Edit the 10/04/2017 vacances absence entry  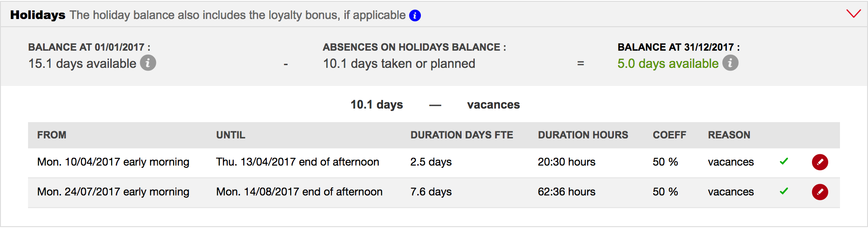coord(820,162)
